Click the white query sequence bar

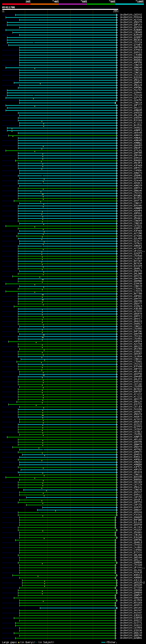[60, 10]
